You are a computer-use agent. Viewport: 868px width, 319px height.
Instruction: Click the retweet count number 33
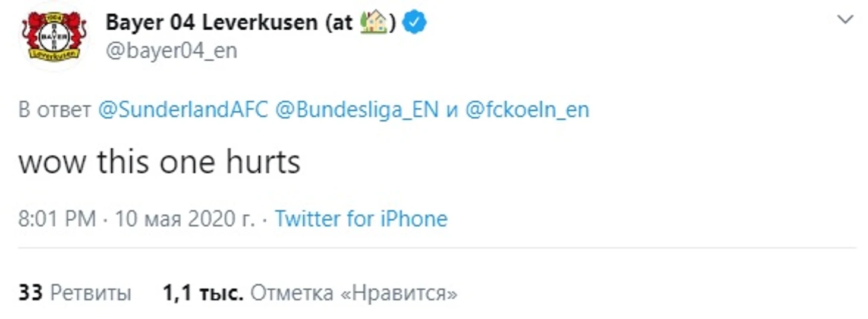click(x=30, y=293)
